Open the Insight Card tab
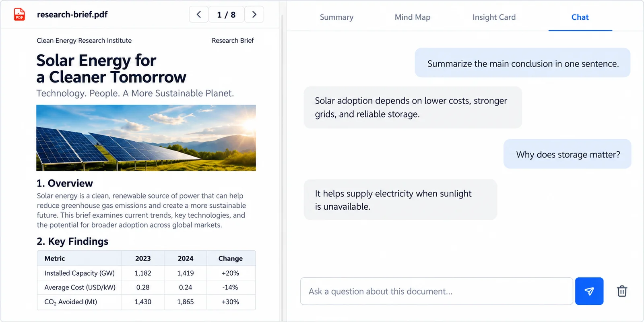The image size is (644, 322). point(494,17)
